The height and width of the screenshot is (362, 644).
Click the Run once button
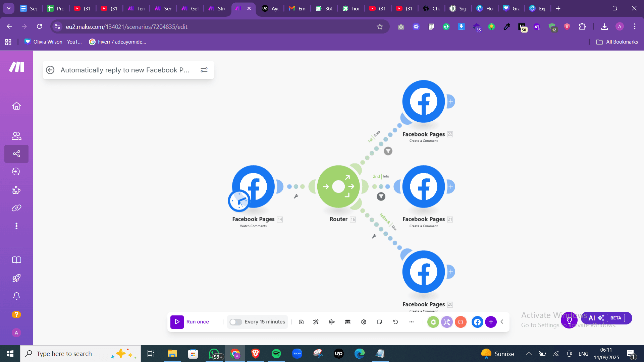pyautogui.click(x=190, y=322)
